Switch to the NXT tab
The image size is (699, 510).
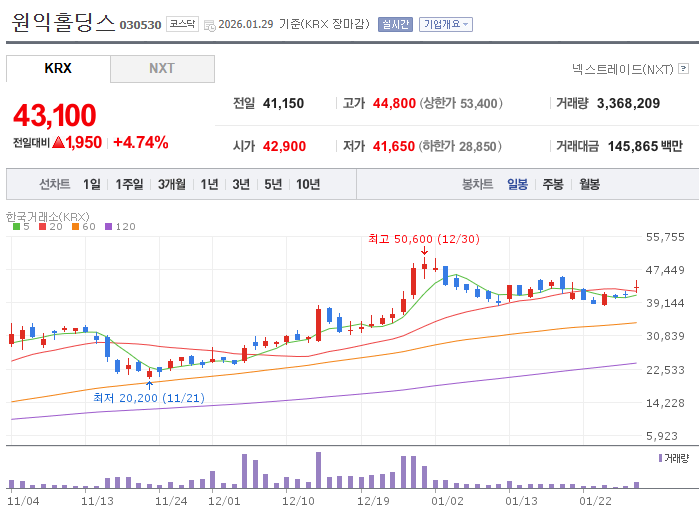coord(162,69)
